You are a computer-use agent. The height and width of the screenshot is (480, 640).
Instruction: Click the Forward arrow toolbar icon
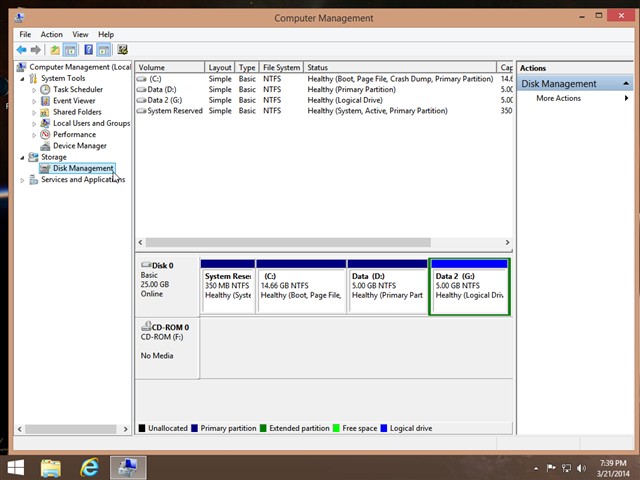(x=36, y=50)
